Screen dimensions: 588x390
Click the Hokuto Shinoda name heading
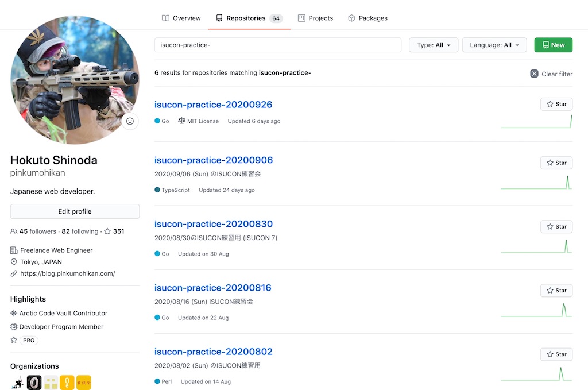[53, 160]
